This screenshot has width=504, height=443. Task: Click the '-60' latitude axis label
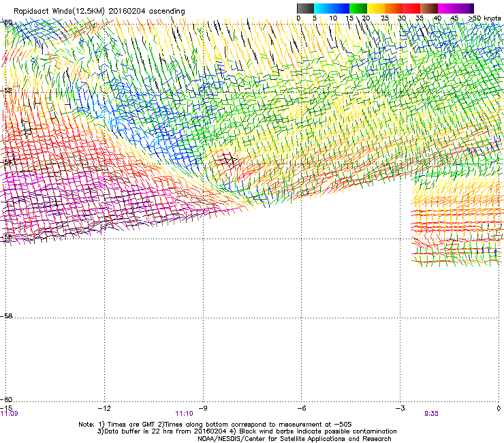(6, 399)
